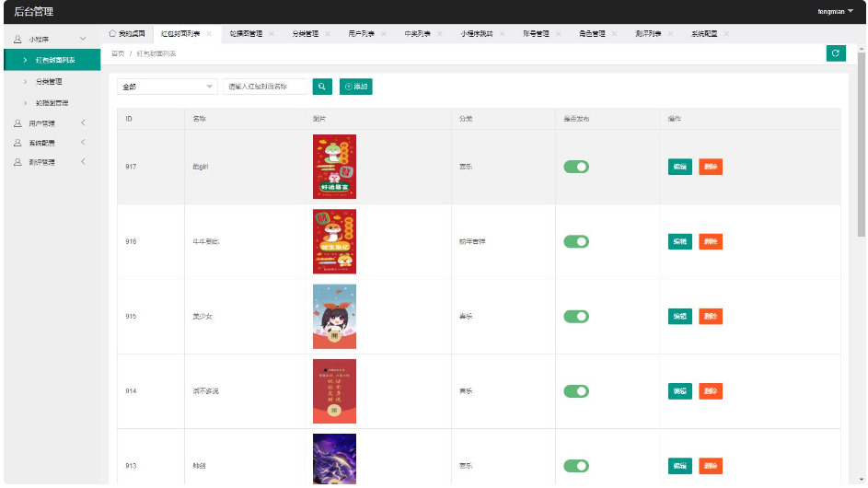The width and height of the screenshot is (868, 488).
Task: Open the red envelope thumbnail in row 914
Action: (334, 391)
